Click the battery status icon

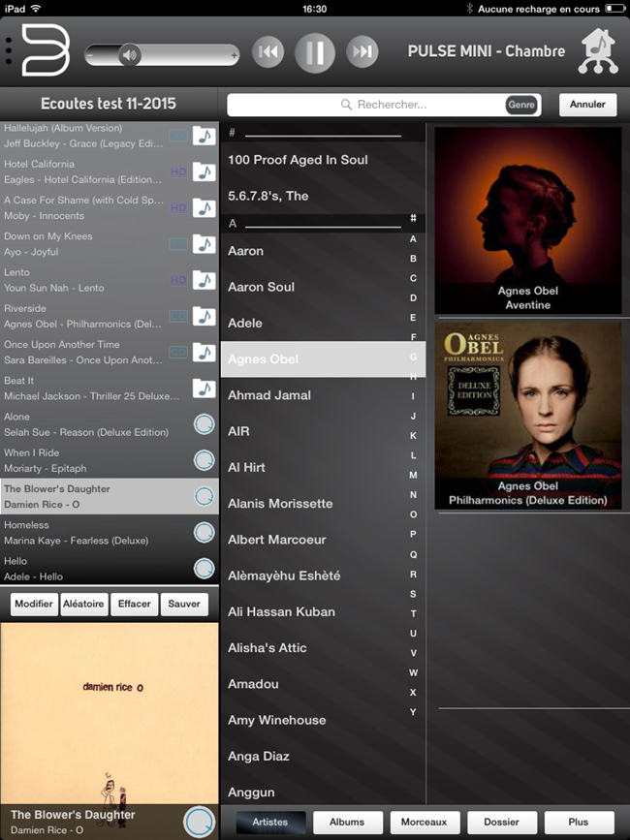tap(614, 9)
